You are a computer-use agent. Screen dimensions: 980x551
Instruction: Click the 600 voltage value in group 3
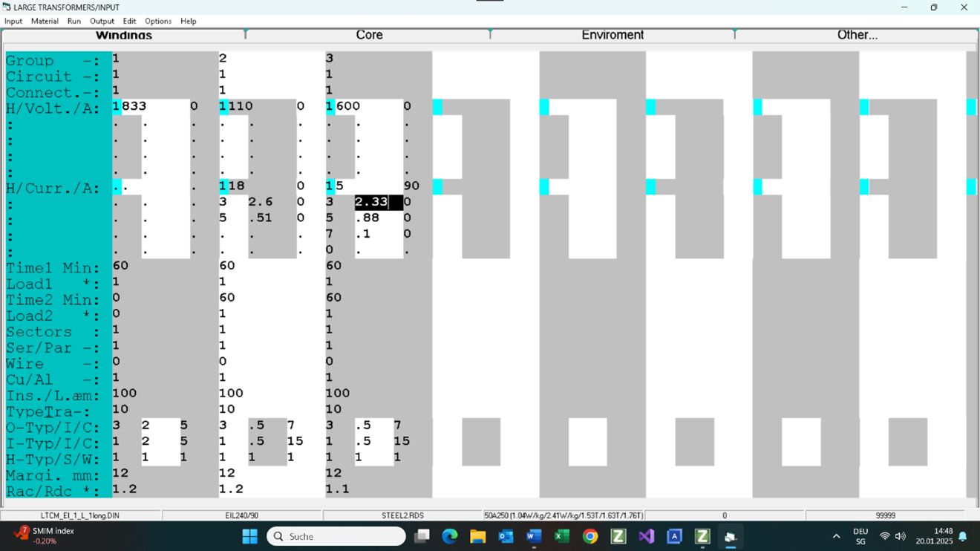(348, 106)
